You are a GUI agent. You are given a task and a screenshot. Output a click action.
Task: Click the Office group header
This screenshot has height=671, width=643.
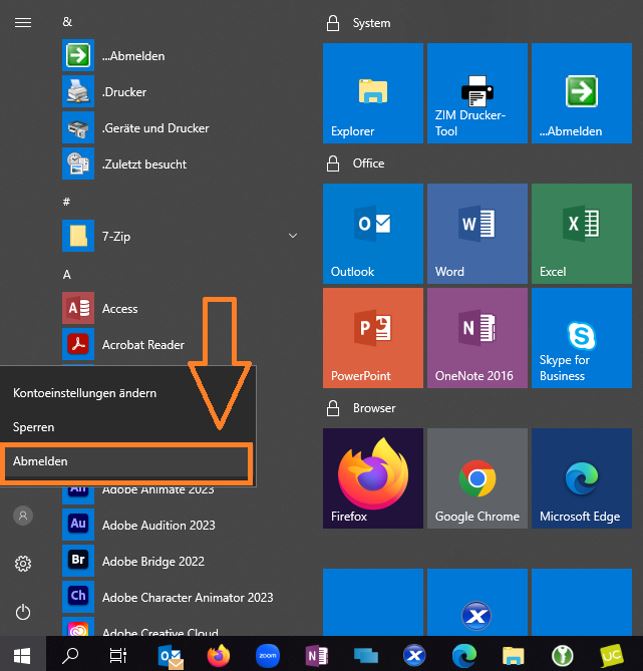(x=368, y=163)
